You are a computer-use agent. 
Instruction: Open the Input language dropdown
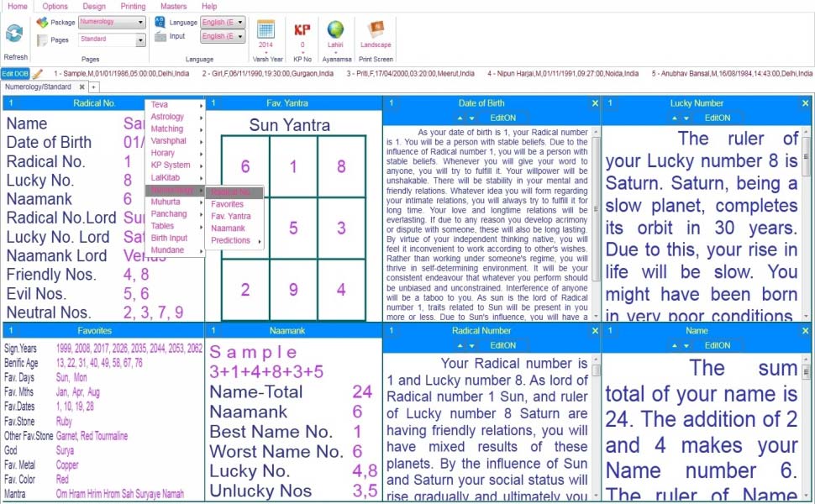pos(223,36)
